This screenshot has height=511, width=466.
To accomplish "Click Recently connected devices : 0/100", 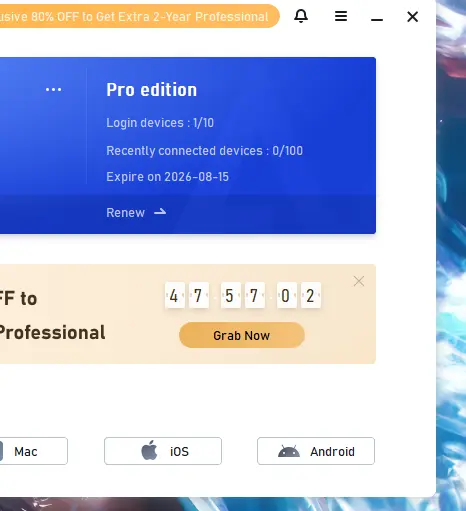I will 204,151.
